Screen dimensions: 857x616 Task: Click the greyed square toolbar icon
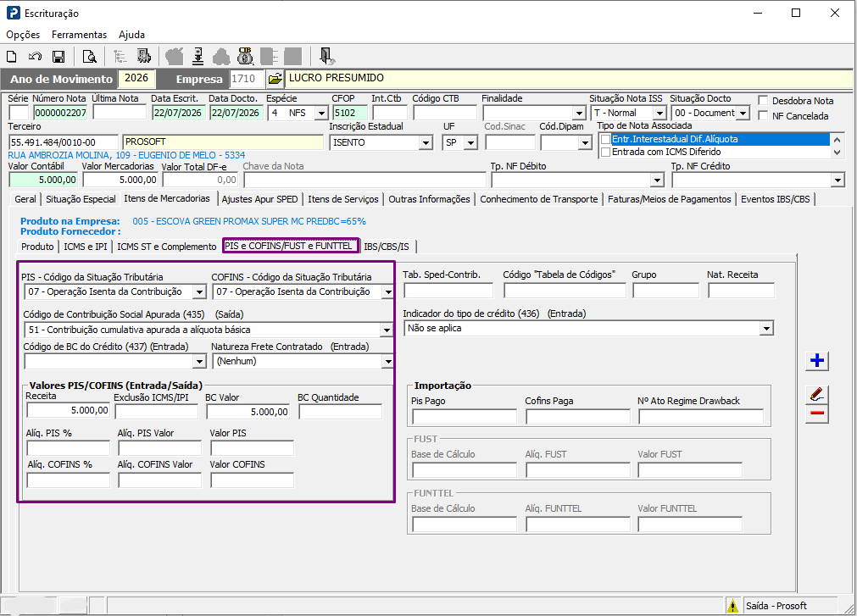click(292, 56)
